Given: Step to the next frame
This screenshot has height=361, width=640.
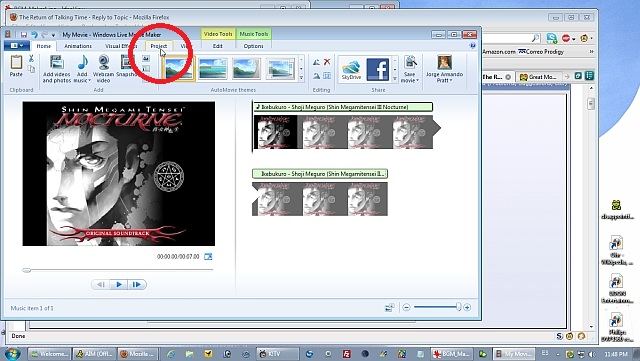Looking at the screenshot, I should click(137, 284).
